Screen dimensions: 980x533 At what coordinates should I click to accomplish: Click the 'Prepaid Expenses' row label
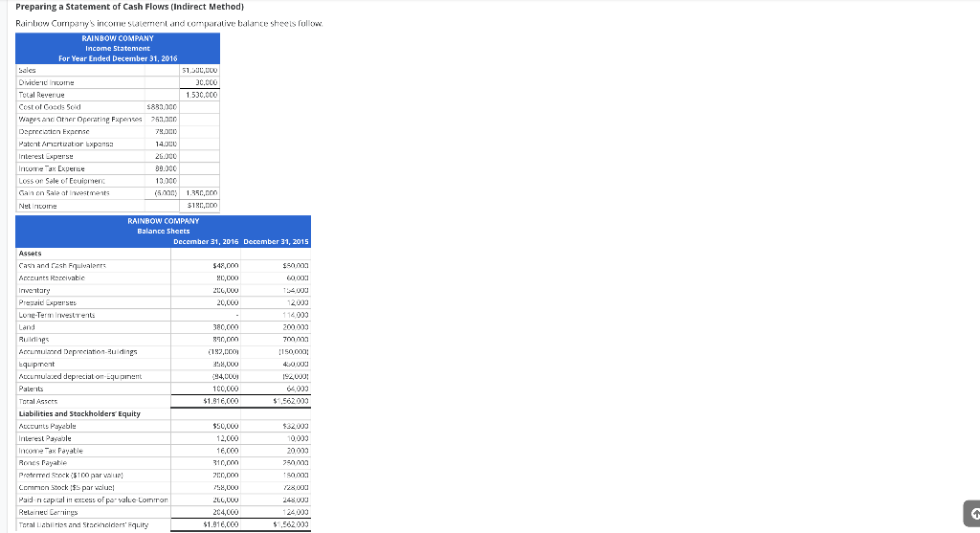tap(48, 302)
